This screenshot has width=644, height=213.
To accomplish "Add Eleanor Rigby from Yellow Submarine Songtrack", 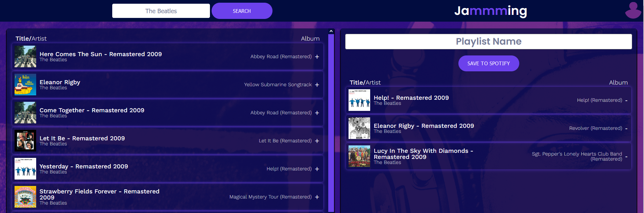I will [317, 85].
